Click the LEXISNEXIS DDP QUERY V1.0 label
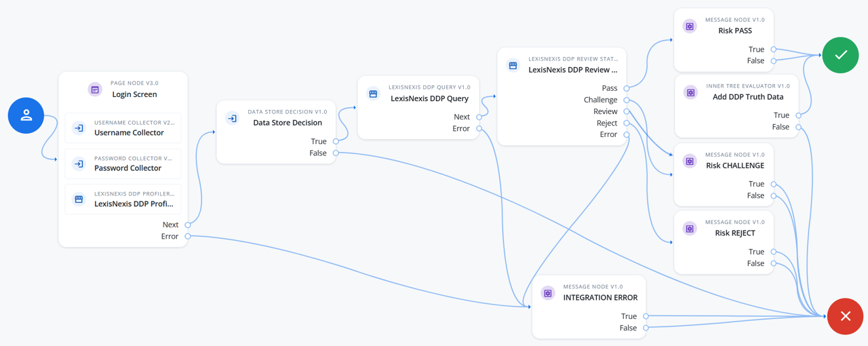 coord(429,88)
